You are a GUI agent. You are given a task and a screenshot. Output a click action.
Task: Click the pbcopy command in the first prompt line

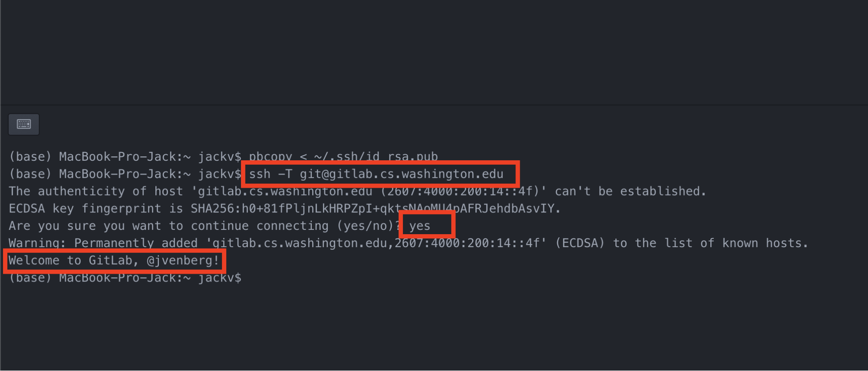pos(270,156)
